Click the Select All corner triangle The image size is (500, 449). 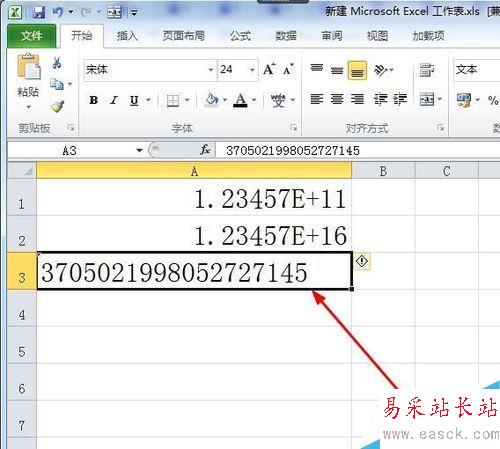[28, 171]
